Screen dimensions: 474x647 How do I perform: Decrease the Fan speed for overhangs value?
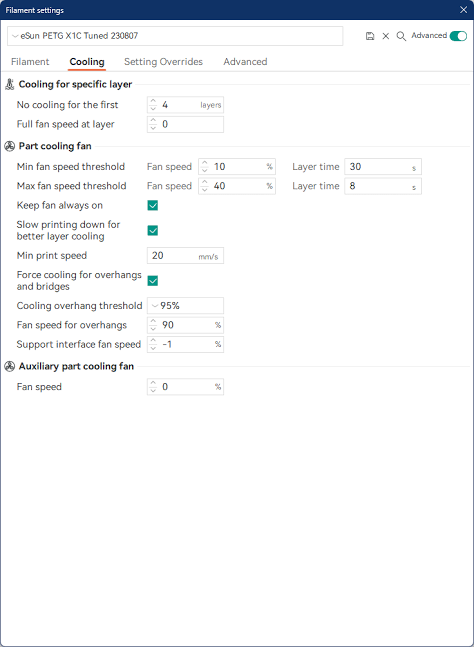pos(153,328)
